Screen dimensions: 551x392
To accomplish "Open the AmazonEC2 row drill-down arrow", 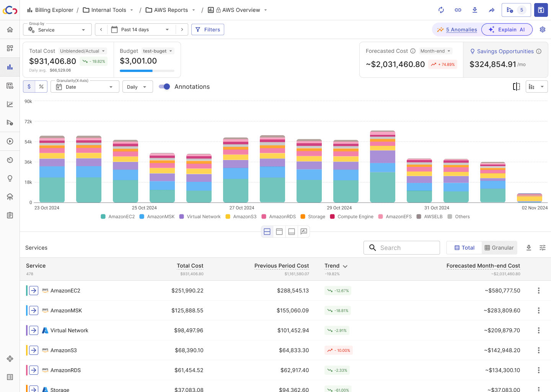I will [34, 291].
